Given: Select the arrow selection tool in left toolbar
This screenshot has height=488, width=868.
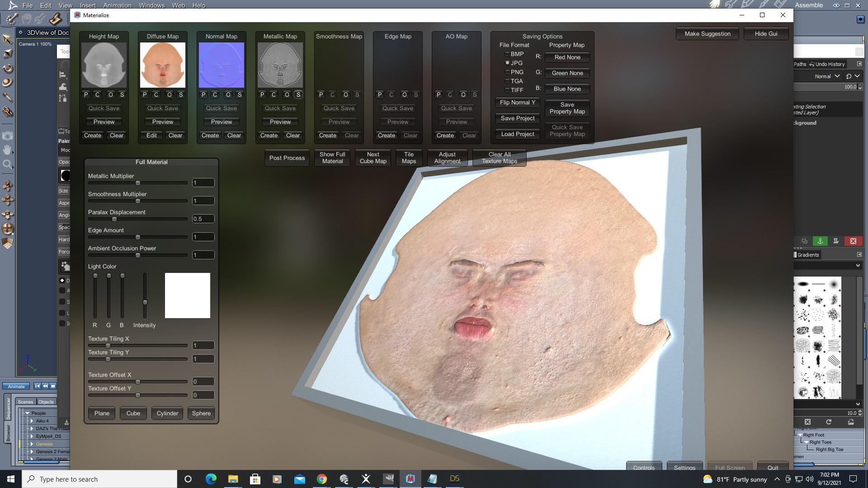Looking at the screenshot, I should pyautogui.click(x=7, y=39).
